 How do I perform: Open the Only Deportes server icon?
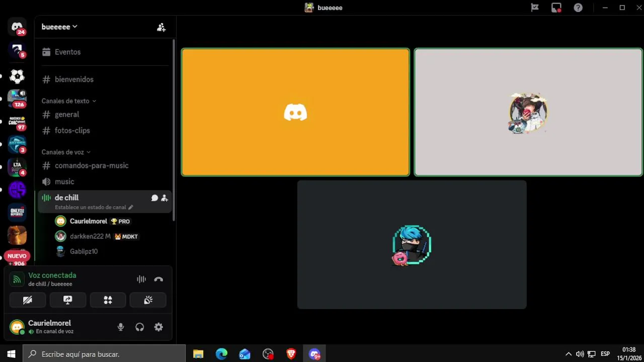pyautogui.click(x=17, y=213)
